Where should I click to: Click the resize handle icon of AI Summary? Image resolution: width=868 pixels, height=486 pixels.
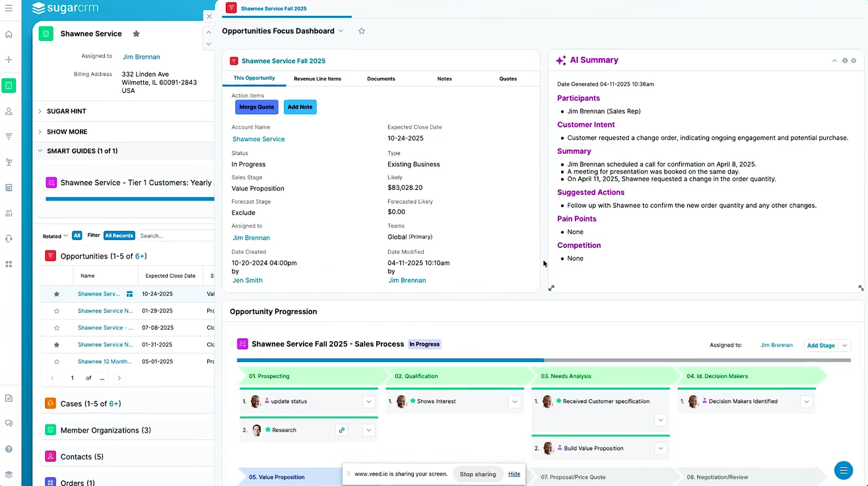[x=861, y=288]
